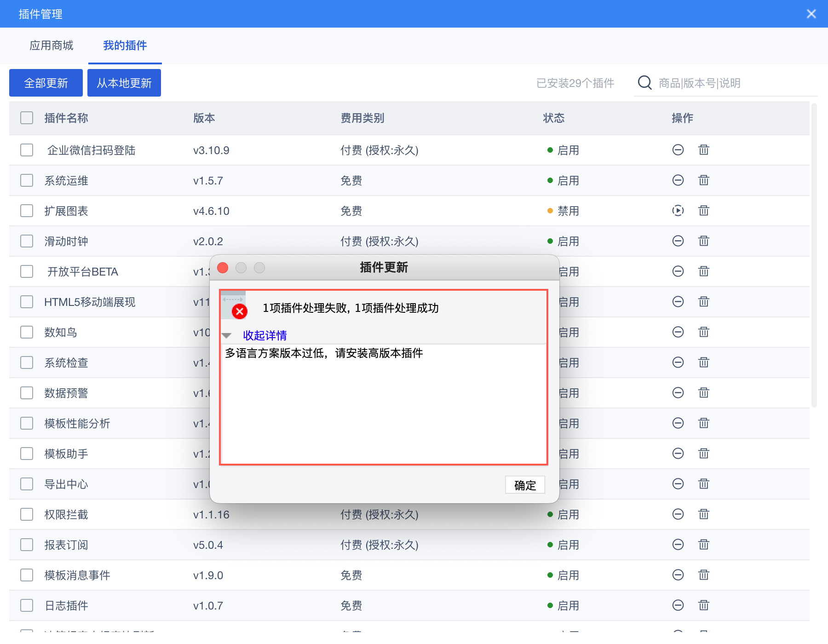828x644 pixels.
Task: Delete the 模板消息事件 plugin with its trash icon
Action: click(704, 575)
